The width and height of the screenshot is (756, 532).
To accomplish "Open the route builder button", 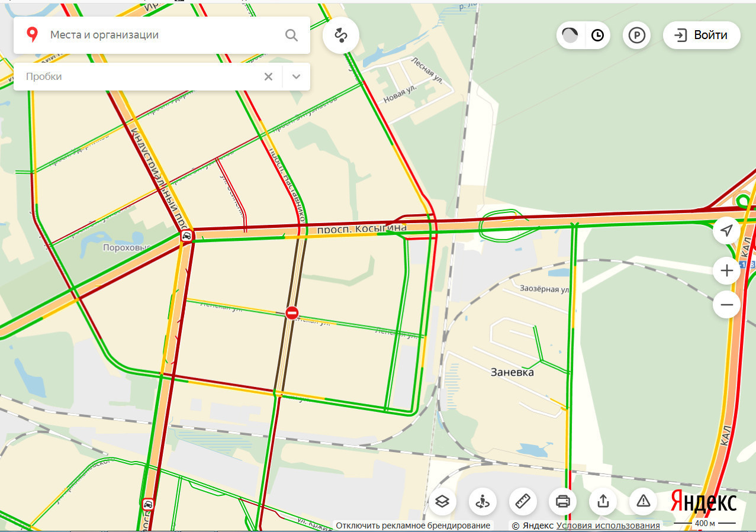I will coord(341,36).
